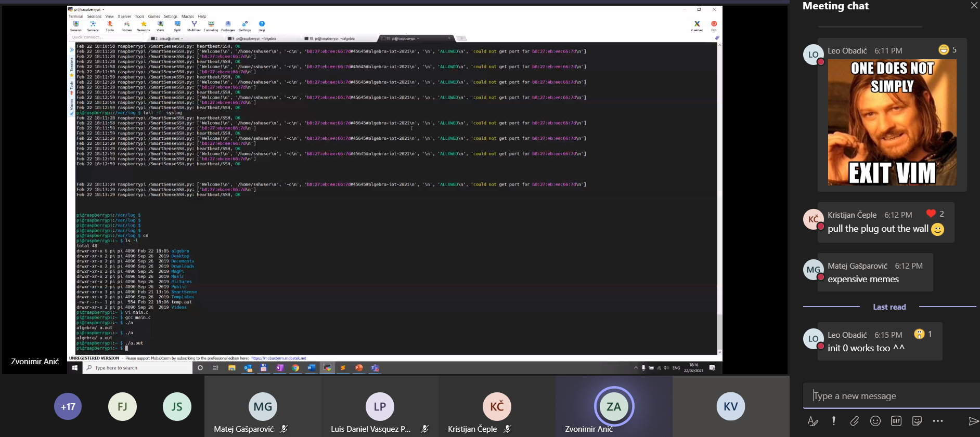Open the emoji picker in chat
This screenshot has height=437, width=980.
point(875,421)
